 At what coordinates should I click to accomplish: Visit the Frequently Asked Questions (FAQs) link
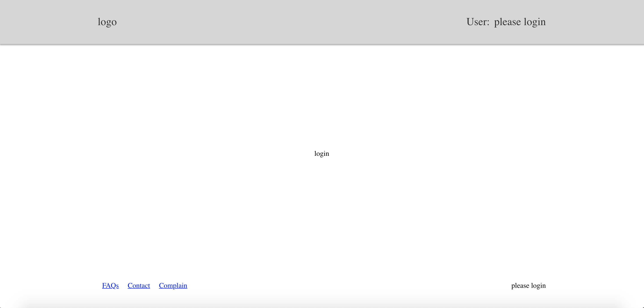(x=110, y=286)
